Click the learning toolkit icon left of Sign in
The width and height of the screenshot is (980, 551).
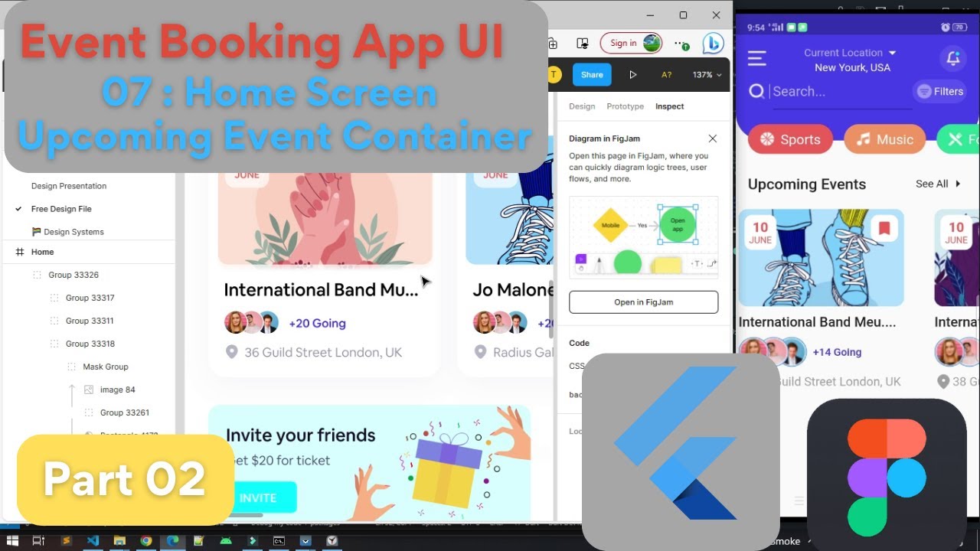coord(583,44)
